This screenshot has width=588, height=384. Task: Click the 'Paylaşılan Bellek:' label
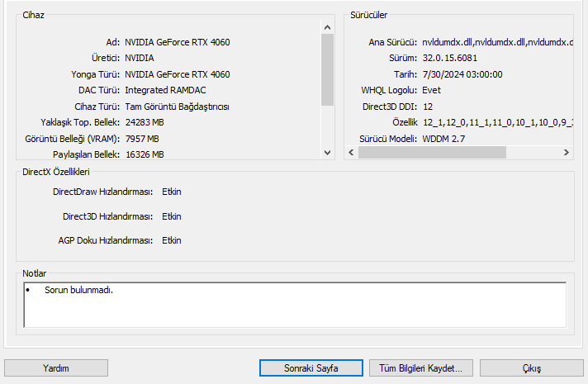tap(86, 154)
